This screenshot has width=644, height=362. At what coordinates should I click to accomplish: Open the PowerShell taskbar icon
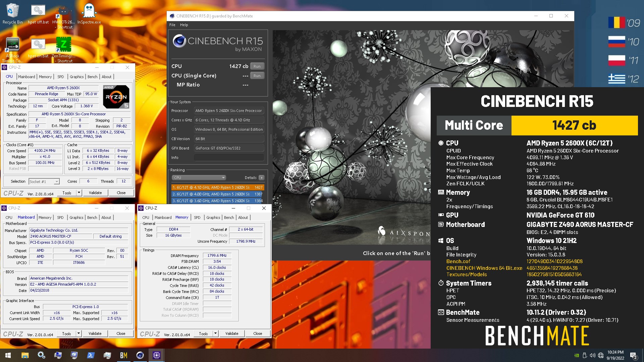click(x=91, y=355)
